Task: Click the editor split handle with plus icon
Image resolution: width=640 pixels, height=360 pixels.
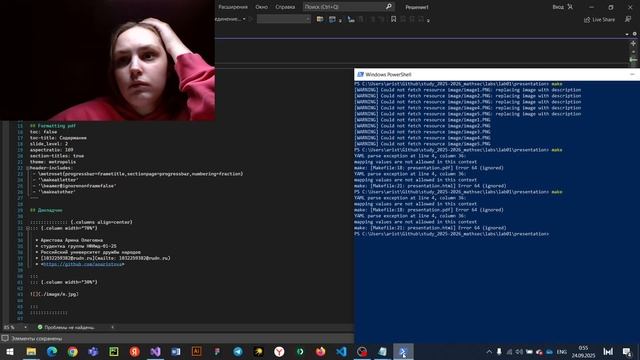Action: (x=633, y=43)
